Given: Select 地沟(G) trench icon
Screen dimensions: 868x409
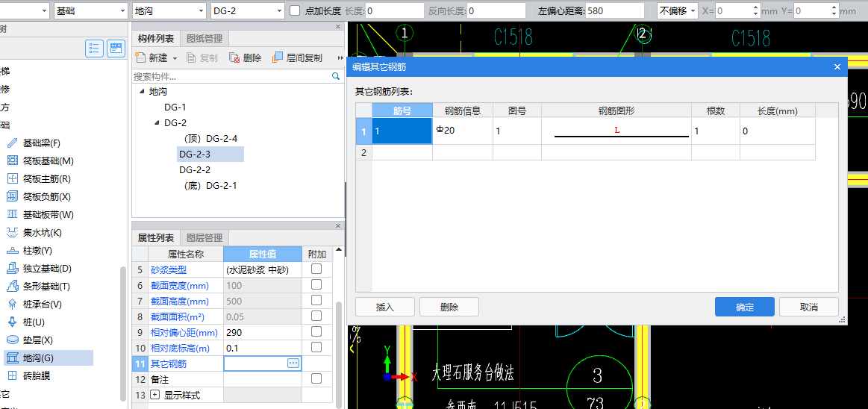Looking at the screenshot, I should point(12,358).
